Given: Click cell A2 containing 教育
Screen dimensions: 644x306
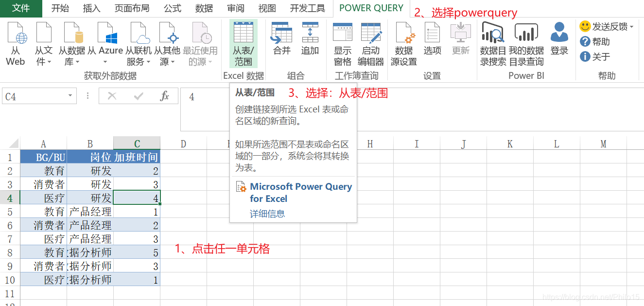Looking at the screenshot, I should click(43, 171).
